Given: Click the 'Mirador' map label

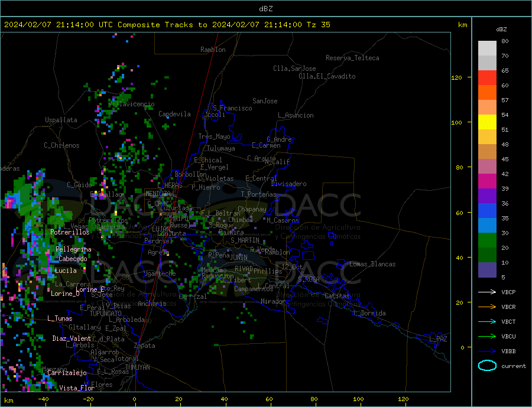Looking at the screenshot, I should [x=273, y=301].
